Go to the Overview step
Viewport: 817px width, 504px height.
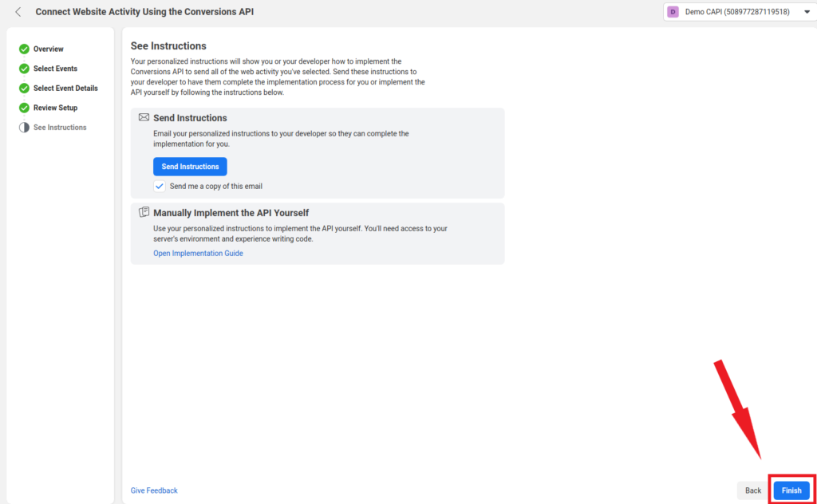[x=49, y=49]
